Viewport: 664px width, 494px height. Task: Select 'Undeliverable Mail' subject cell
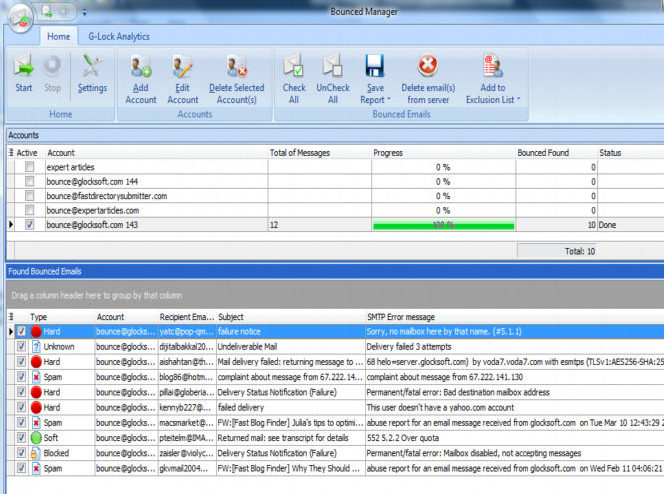290,347
